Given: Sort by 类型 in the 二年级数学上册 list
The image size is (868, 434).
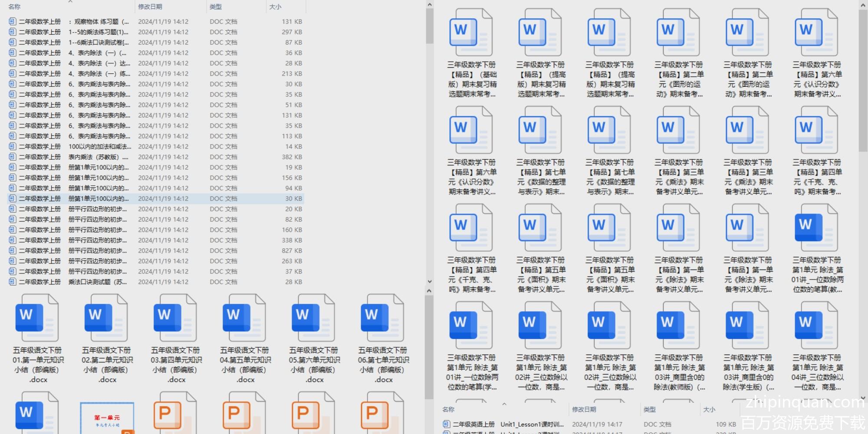Looking at the screenshot, I should coord(216,7).
